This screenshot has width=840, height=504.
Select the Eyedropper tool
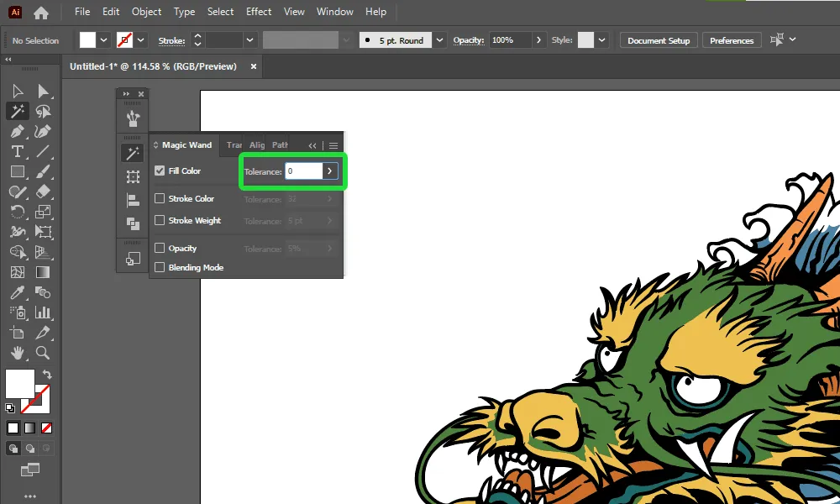17,292
